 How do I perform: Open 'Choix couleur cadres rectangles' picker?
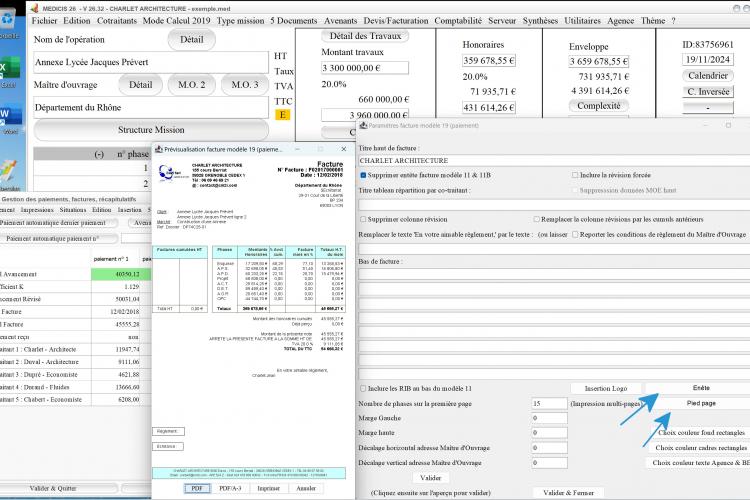tap(701, 448)
